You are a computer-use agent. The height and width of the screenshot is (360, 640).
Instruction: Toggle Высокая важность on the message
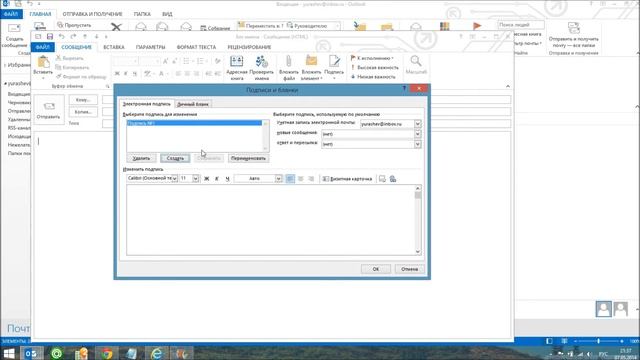coord(375,68)
